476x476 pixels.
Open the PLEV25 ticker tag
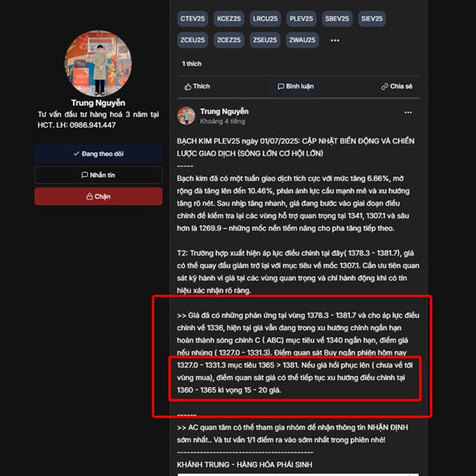301,19
